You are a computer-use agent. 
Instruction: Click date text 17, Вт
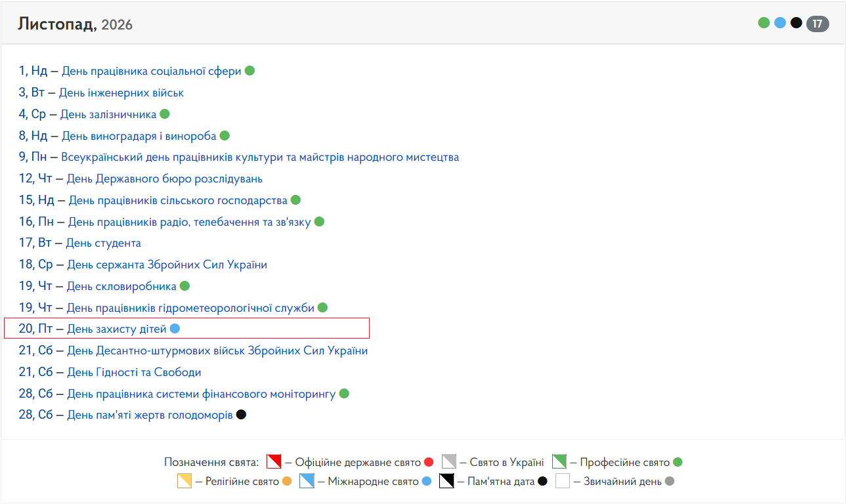(35, 243)
